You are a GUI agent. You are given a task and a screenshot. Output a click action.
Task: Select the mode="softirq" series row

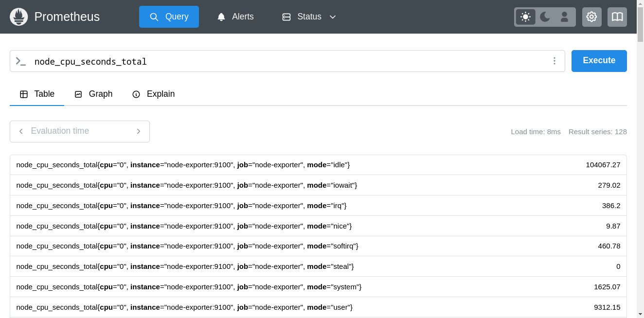(318, 246)
